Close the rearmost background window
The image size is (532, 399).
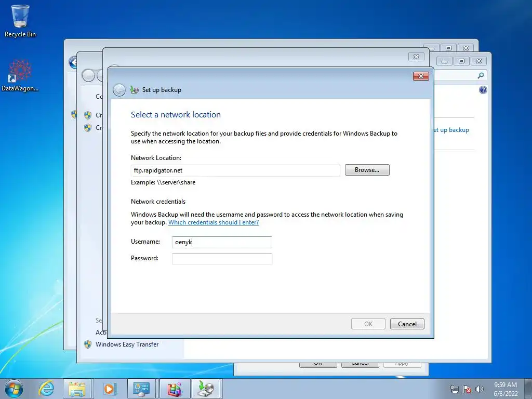466,48
